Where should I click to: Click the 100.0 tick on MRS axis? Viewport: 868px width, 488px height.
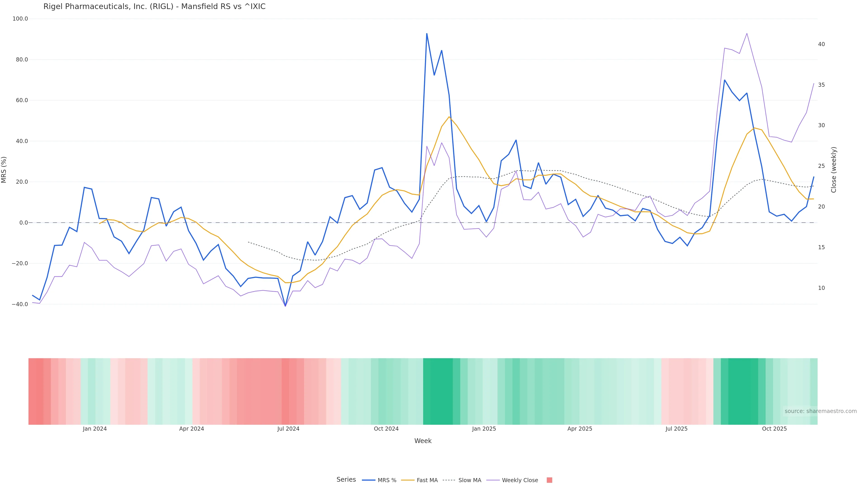pos(20,19)
